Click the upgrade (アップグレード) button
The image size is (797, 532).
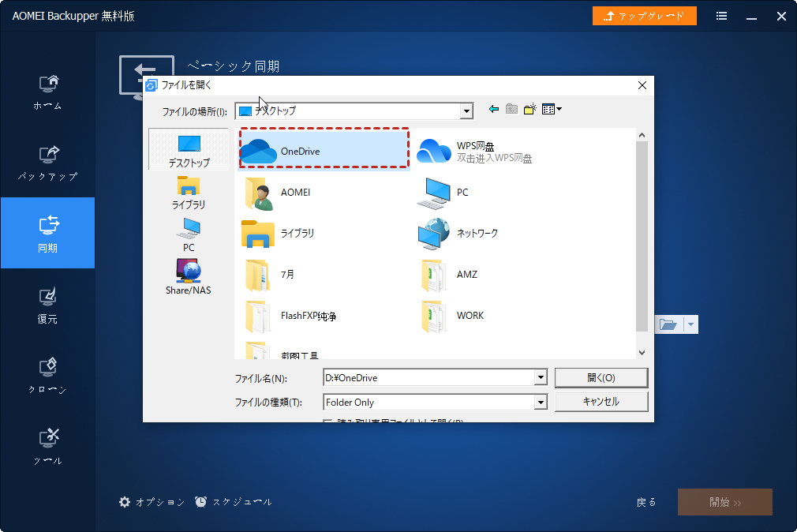pos(644,16)
